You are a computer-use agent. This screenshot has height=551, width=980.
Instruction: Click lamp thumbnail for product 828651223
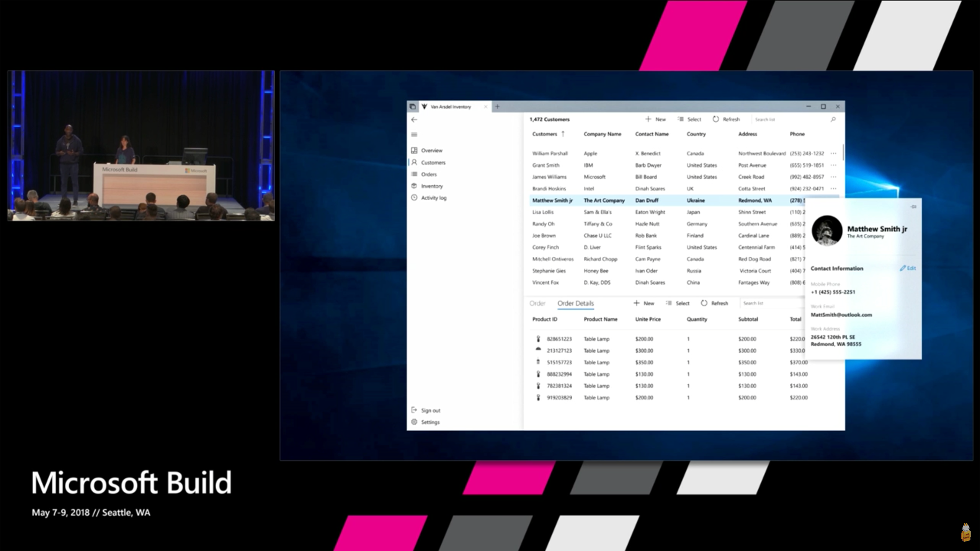click(538, 339)
